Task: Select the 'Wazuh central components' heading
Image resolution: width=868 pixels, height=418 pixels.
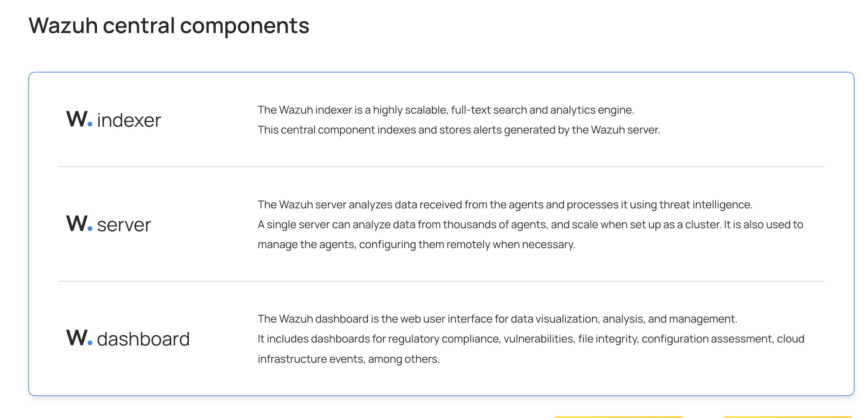Action: (x=169, y=26)
